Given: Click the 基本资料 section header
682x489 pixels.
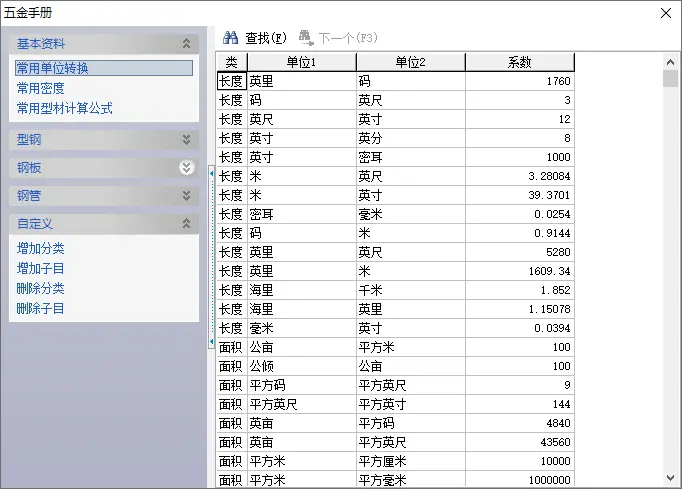Looking at the screenshot, I should coord(104,44).
